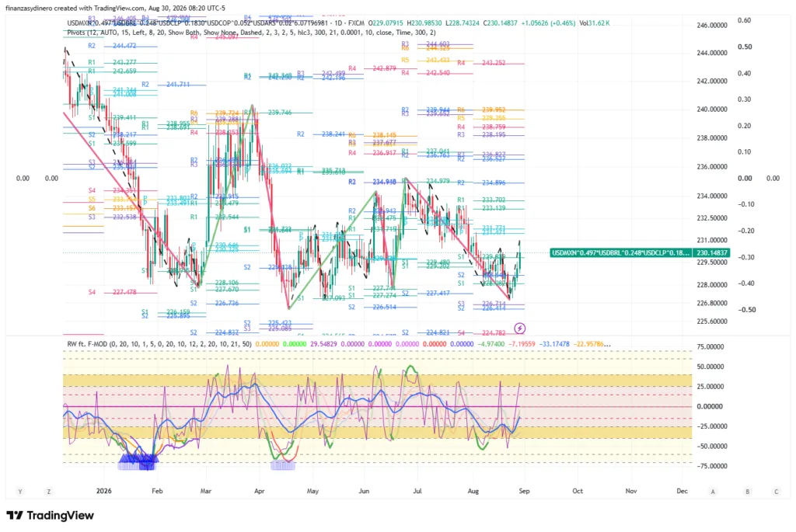Click the Nov label on time axis
The height and width of the screenshot is (532, 796).
click(631, 491)
